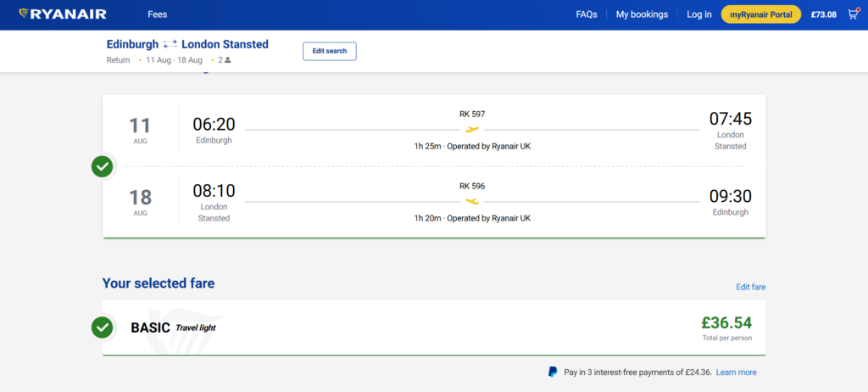Screen dimensions: 868x392
Task: Click the Pay in 3 interest-free payments text
Action: tap(637, 372)
